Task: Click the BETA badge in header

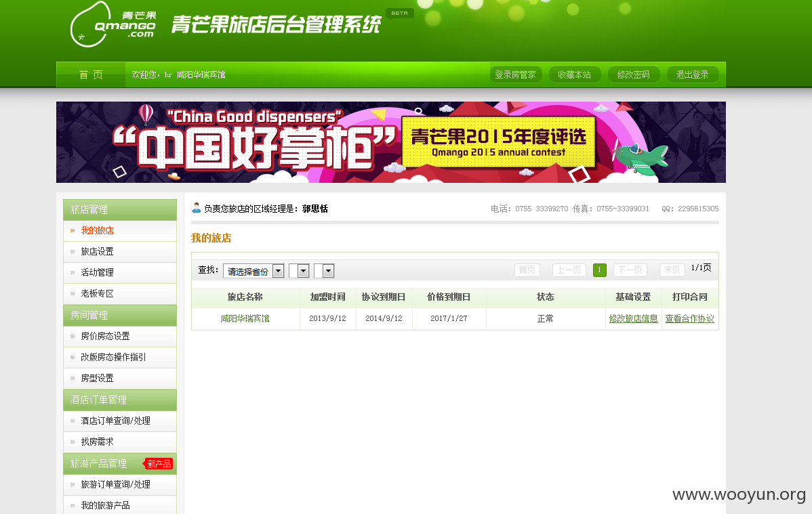Action: 399,13
